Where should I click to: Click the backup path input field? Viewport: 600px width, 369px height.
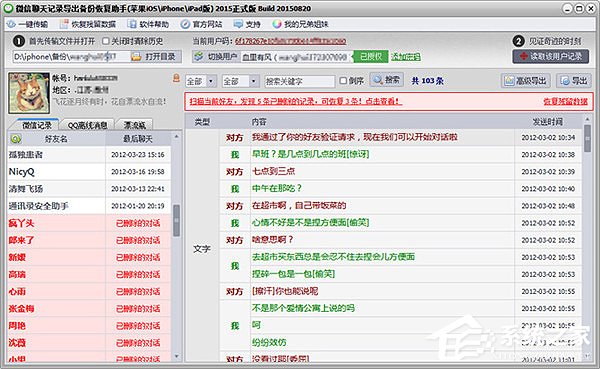71,57
